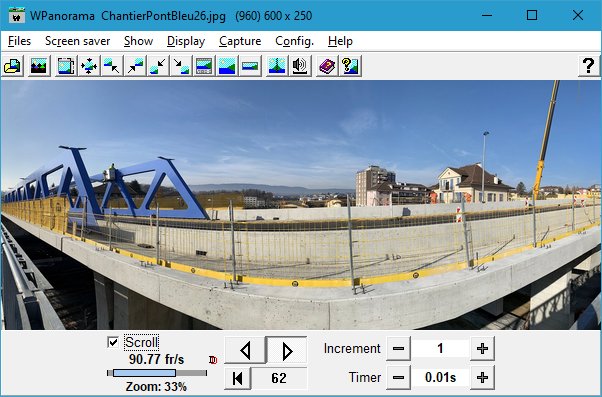Click the vertically split picture icon
This screenshot has width=602, height=397.
coord(277,66)
